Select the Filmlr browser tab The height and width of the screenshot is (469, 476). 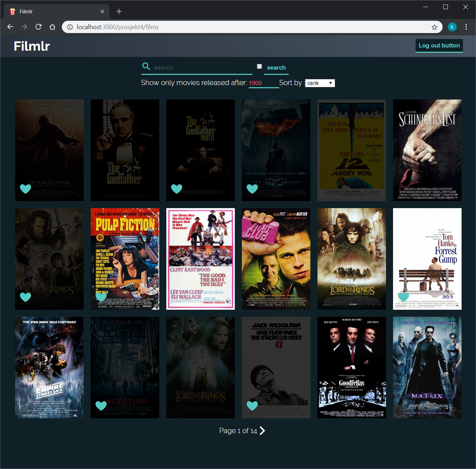(57, 12)
